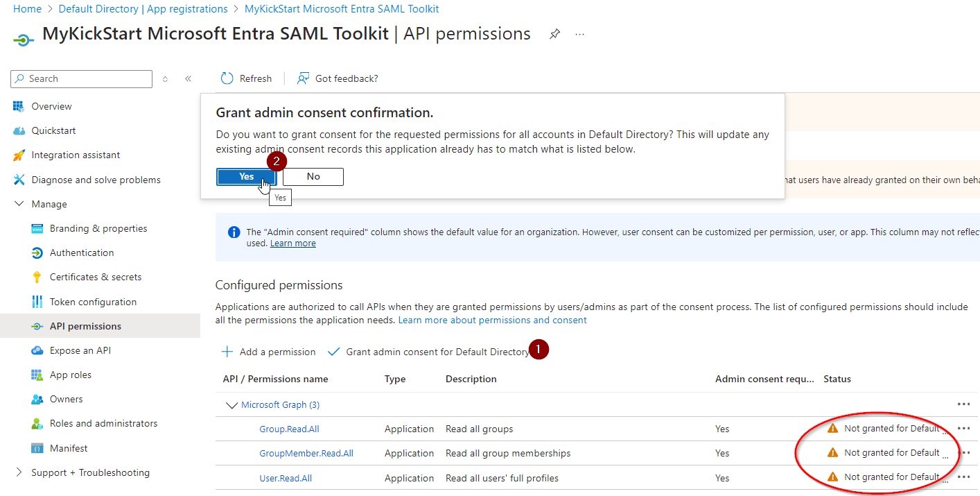This screenshot has height=496, width=980.
Task: Expand Support + Troubleshooting section
Action: (19, 473)
